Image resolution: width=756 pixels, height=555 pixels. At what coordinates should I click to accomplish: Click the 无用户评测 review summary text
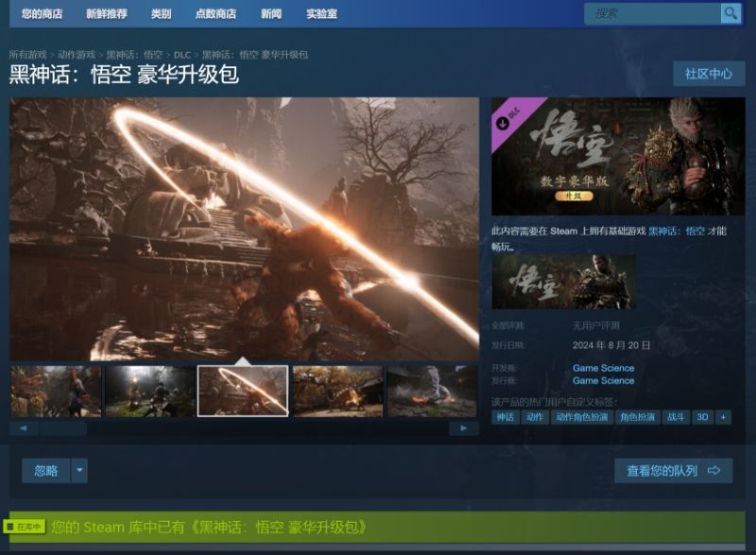(596, 326)
